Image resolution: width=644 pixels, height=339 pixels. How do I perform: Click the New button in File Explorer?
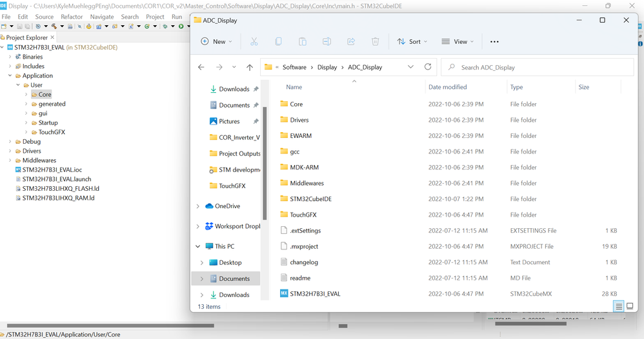click(216, 41)
